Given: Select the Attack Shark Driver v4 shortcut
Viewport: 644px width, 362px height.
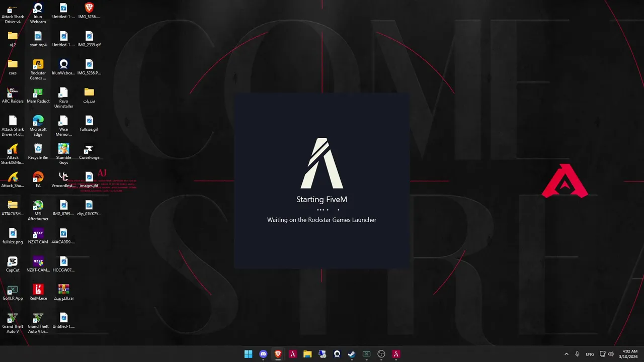Looking at the screenshot, I should (x=13, y=14).
